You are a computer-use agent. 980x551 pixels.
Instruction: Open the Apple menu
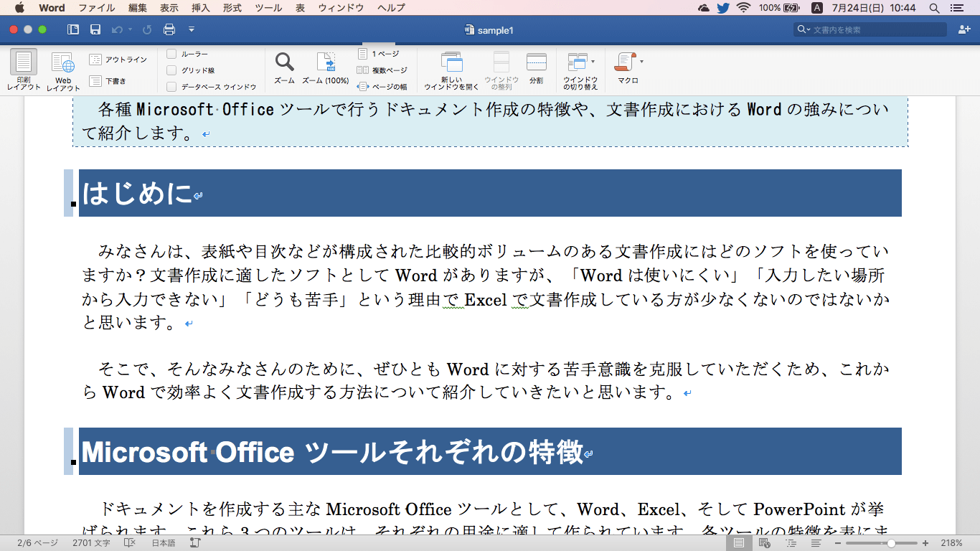point(19,8)
